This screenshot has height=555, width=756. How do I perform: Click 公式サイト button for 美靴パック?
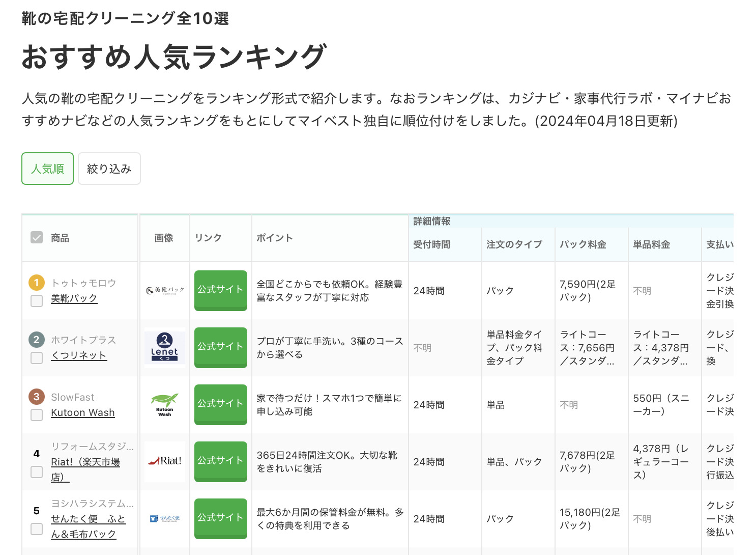coord(221,290)
